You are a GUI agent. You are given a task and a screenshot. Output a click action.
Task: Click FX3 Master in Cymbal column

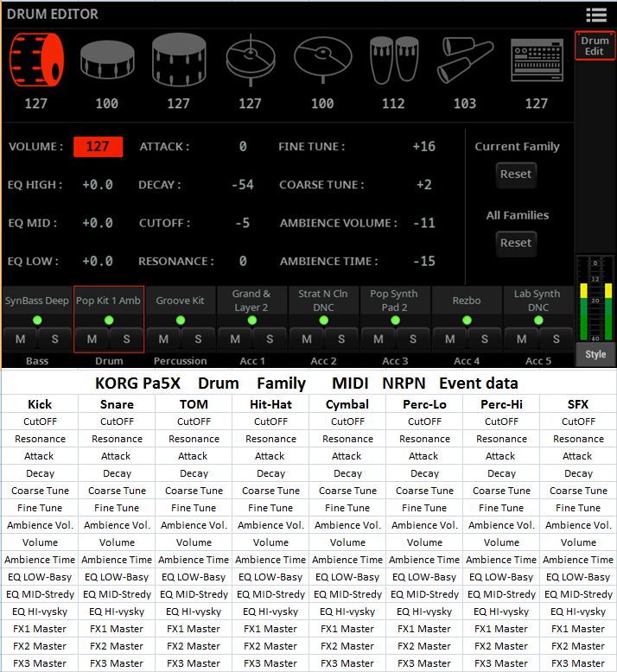(x=347, y=663)
